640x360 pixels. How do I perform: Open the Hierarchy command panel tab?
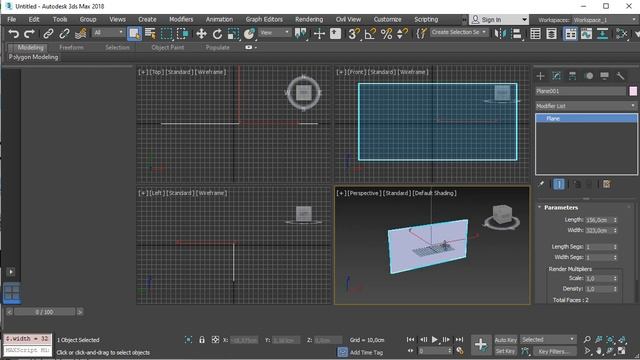pyautogui.click(x=572, y=76)
